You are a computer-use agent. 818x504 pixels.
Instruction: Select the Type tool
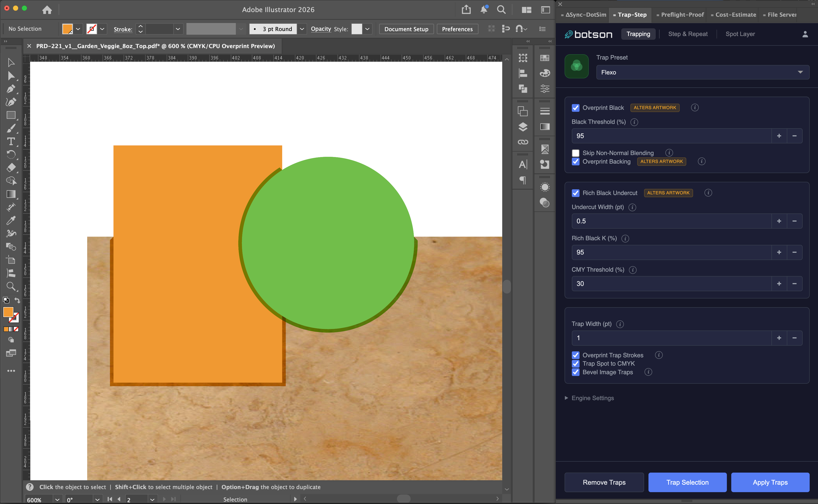point(11,142)
